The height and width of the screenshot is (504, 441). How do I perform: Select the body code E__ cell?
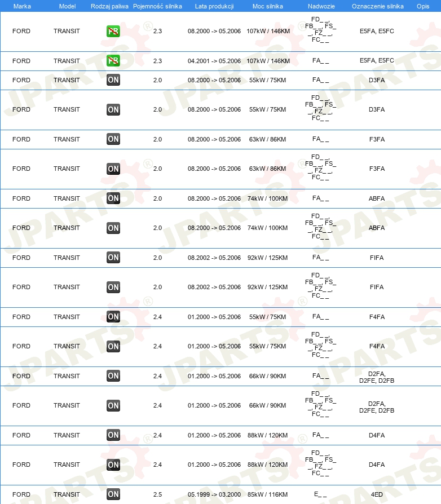[320, 494]
